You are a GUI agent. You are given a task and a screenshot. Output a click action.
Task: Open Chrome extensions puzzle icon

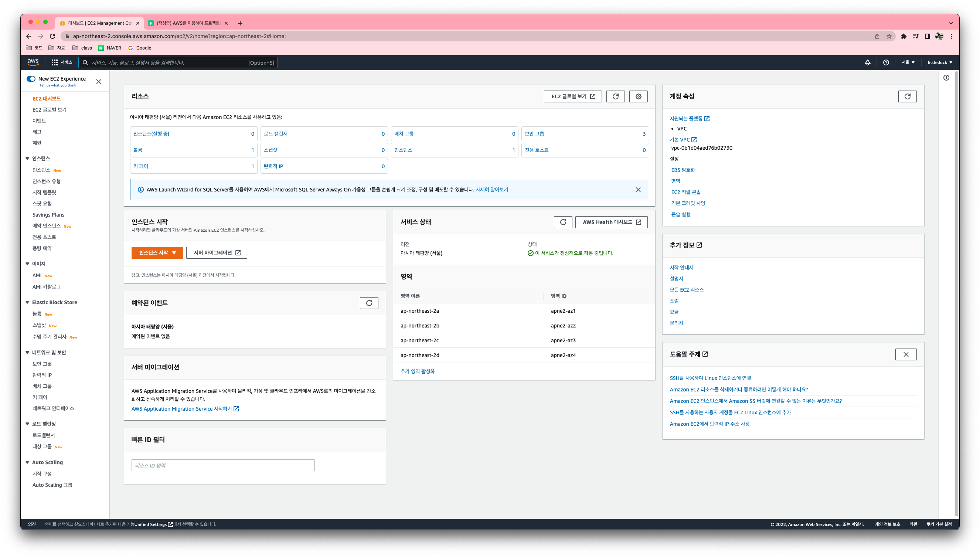click(x=904, y=36)
